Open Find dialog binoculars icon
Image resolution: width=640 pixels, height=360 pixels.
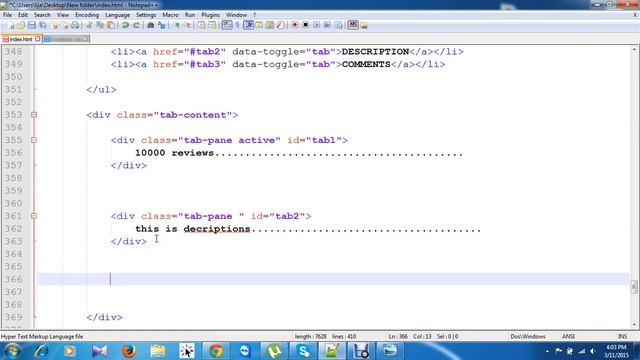151,25
